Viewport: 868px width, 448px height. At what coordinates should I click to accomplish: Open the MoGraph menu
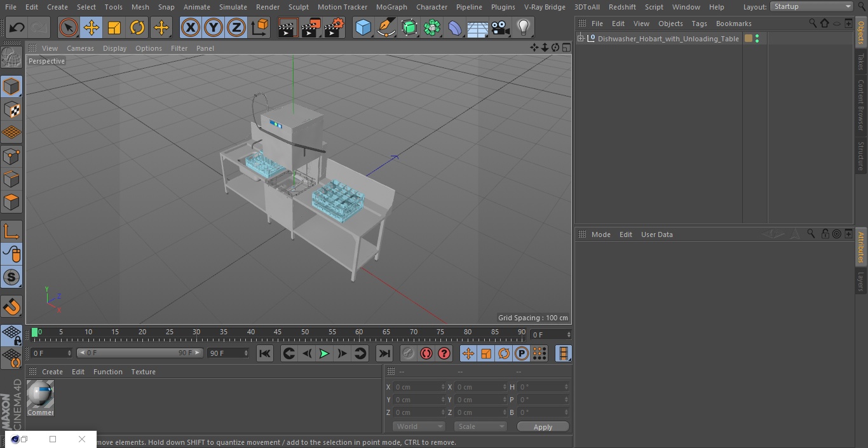coord(391,7)
